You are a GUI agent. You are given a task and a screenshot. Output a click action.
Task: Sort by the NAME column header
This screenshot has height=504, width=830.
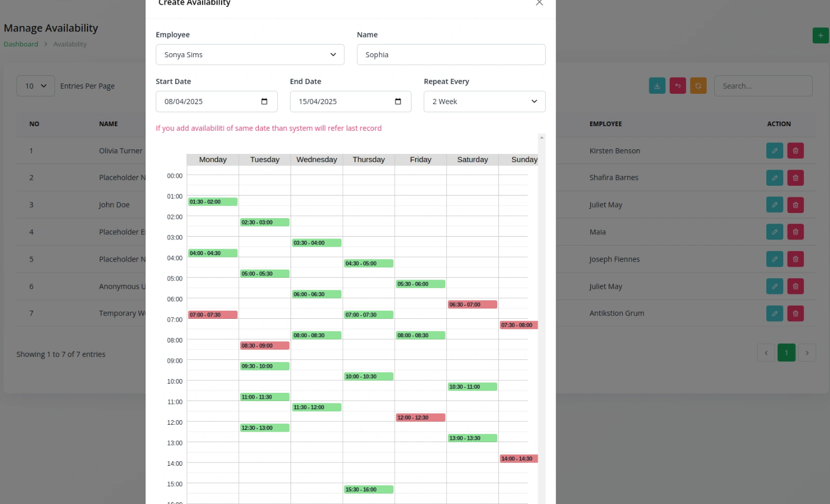coord(108,124)
